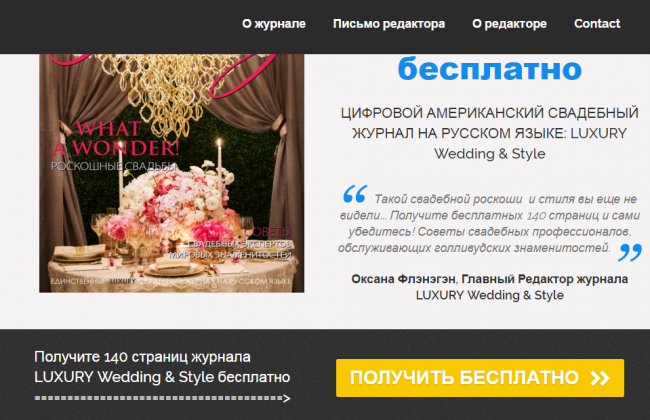Image resolution: width=650 pixels, height=420 pixels.
Task: Click the magazine cover image
Action: pos(172,173)
